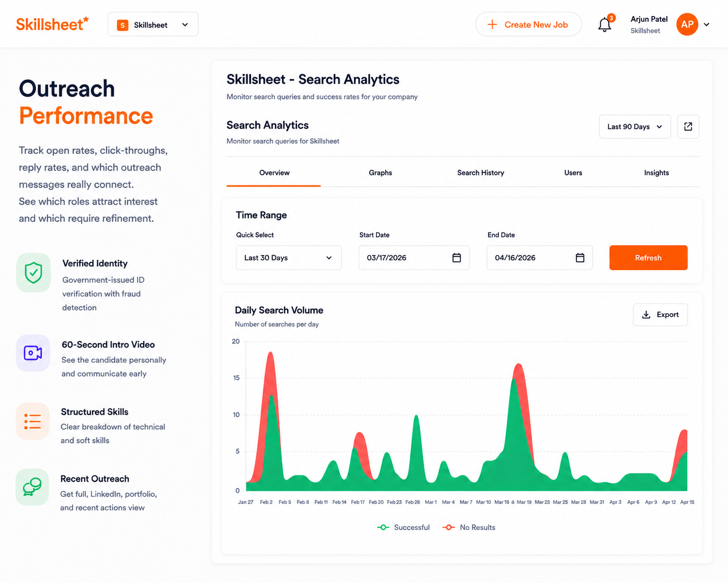This screenshot has width=728, height=583.
Task: Open the Last 90 Days range dropdown
Action: coord(635,126)
